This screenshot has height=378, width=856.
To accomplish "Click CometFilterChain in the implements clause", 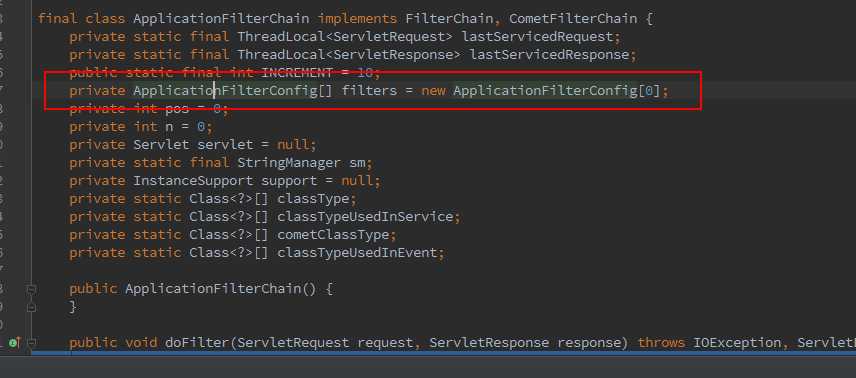I will 573,19.
